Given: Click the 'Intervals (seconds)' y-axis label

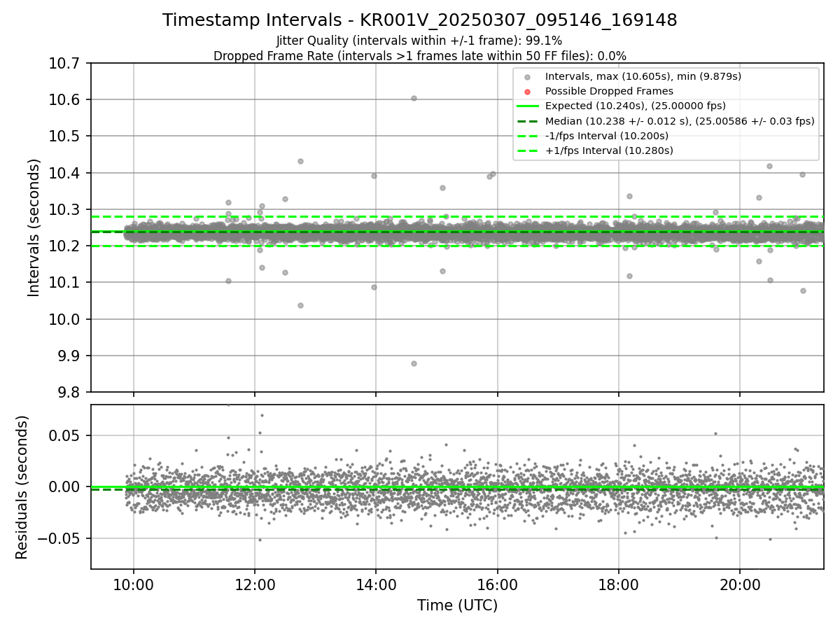Looking at the screenshot, I should [34, 227].
